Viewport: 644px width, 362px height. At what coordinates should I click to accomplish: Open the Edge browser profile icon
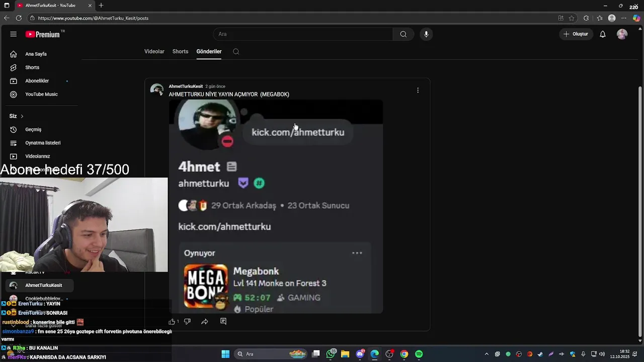tap(612, 18)
